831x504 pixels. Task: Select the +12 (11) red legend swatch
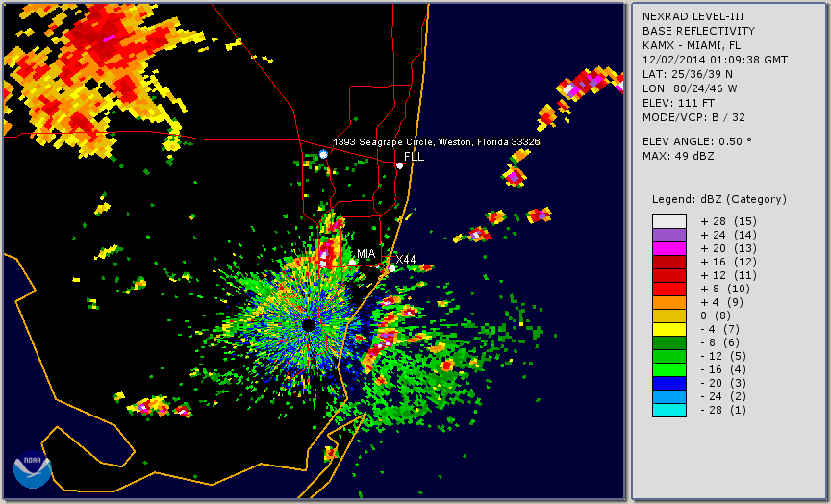(669, 276)
